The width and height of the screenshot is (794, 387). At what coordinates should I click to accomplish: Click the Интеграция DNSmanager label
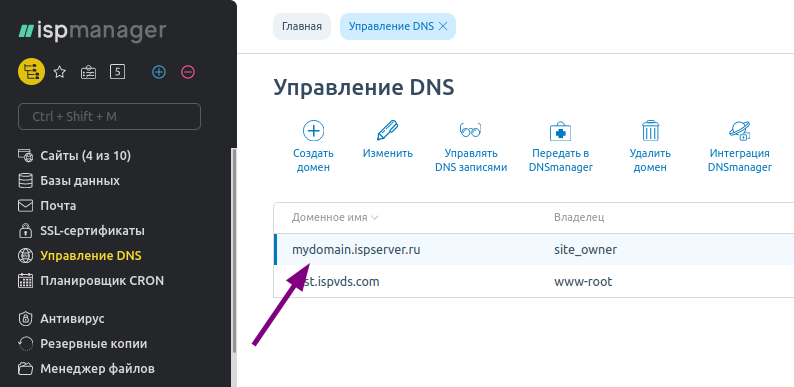pos(740,160)
